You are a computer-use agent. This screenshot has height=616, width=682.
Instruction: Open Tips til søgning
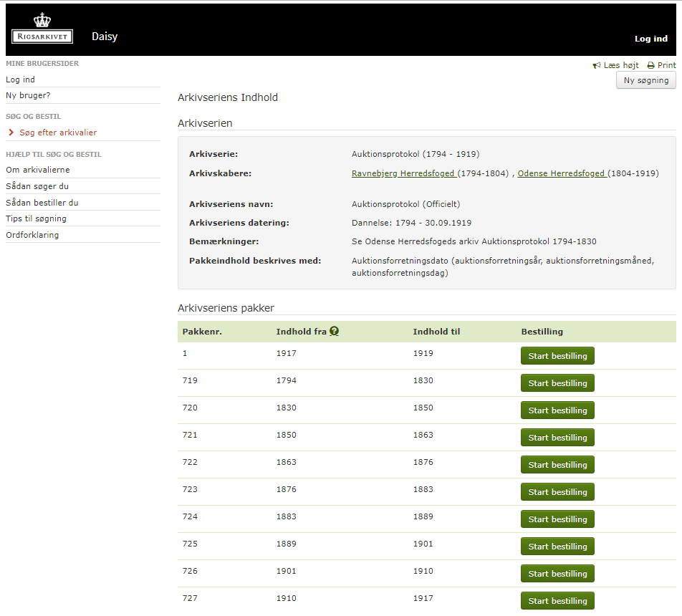(36, 218)
